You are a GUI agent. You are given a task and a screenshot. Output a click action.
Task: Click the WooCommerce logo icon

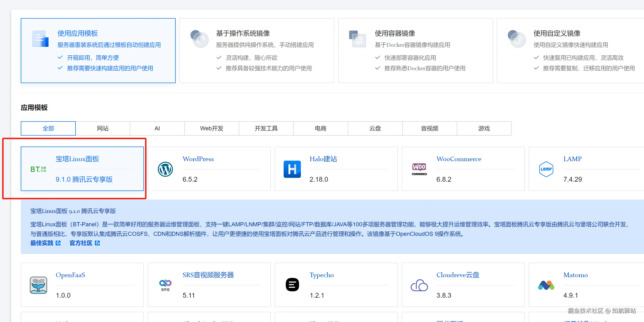point(419,169)
